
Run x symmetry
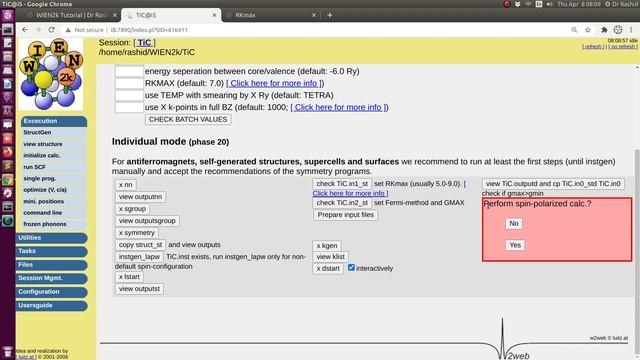coord(137,233)
